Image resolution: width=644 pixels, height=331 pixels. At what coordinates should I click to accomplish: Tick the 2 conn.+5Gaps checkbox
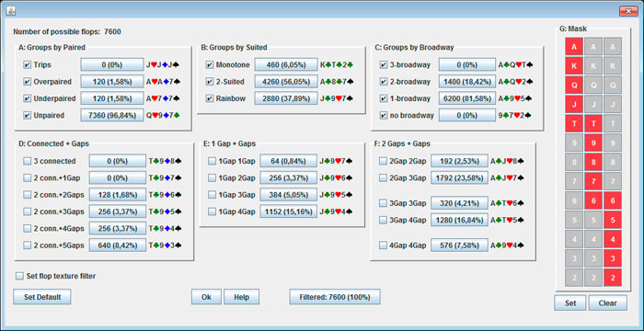[x=28, y=245]
